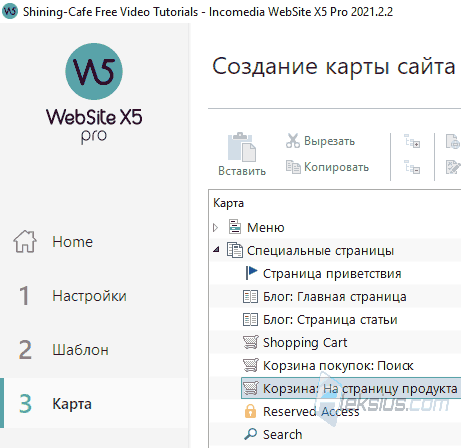Click the Shopping Cart cart icon

(250, 342)
